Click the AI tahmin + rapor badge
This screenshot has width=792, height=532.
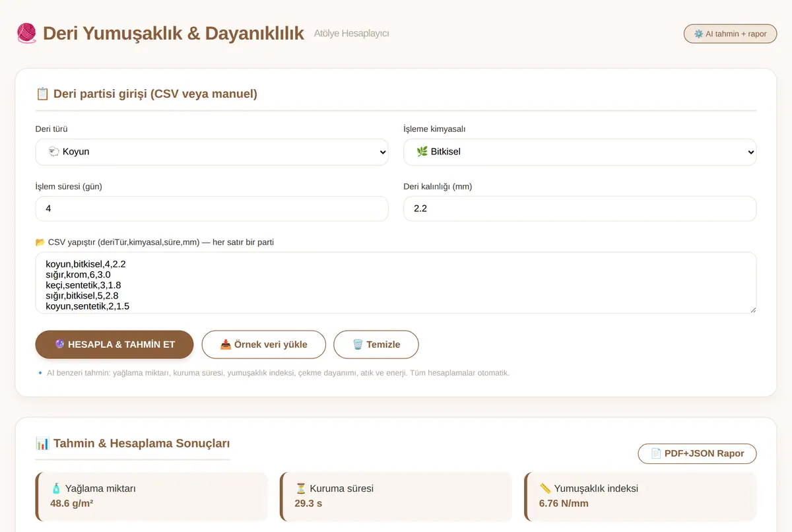[x=730, y=34]
